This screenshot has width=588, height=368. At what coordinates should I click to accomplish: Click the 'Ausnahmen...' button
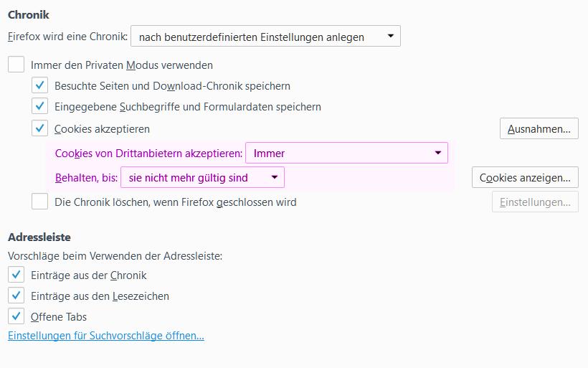pyautogui.click(x=539, y=129)
